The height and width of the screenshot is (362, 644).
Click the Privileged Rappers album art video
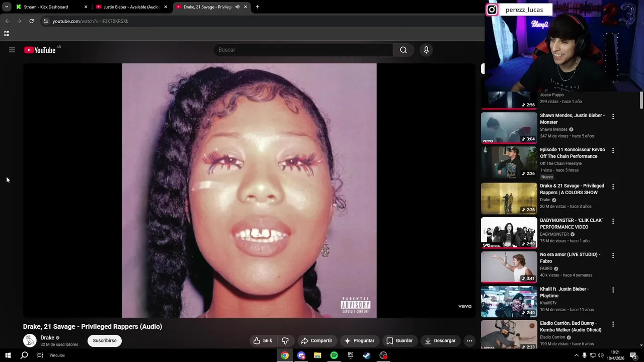(x=249, y=191)
